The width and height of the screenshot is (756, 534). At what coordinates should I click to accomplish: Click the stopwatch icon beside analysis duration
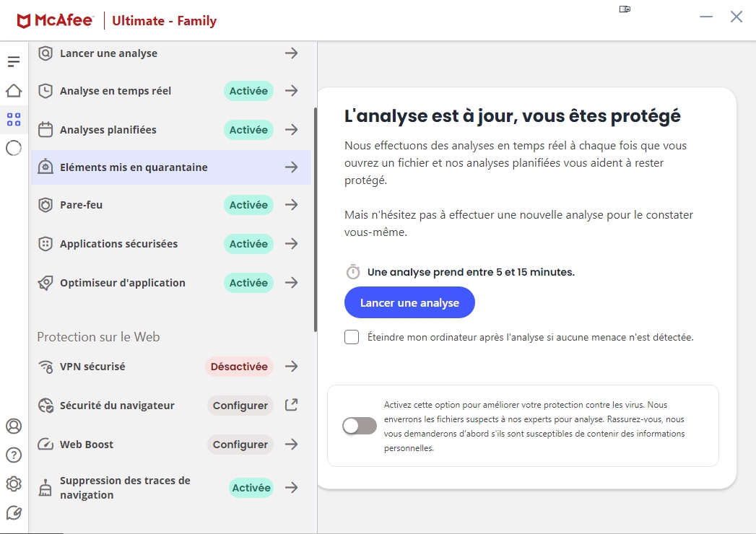tap(353, 272)
